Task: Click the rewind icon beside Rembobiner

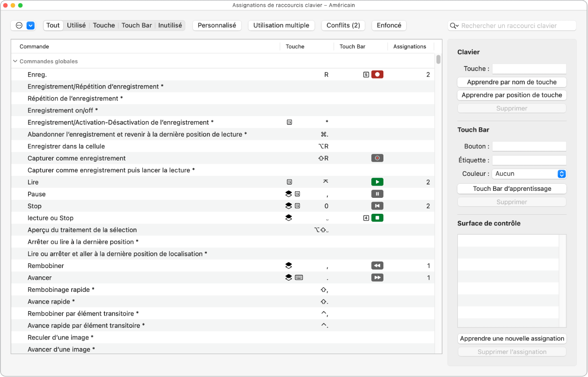Action: [377, 265]
